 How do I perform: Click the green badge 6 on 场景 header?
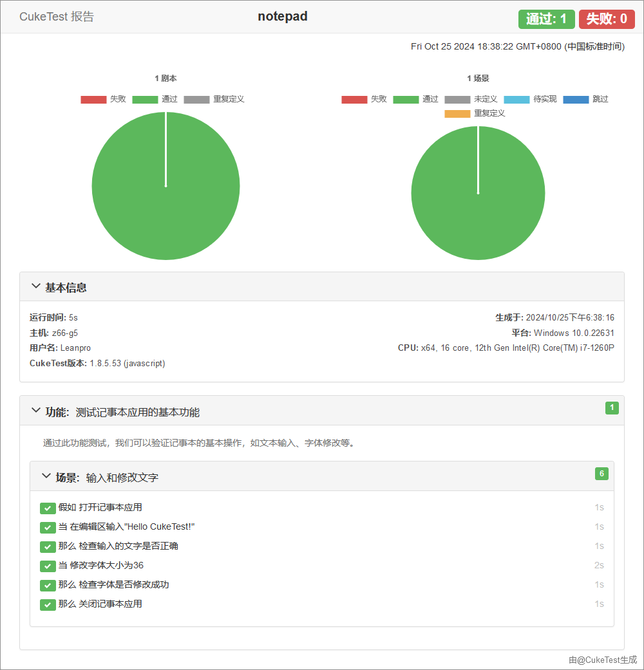[x=601, y=473]
